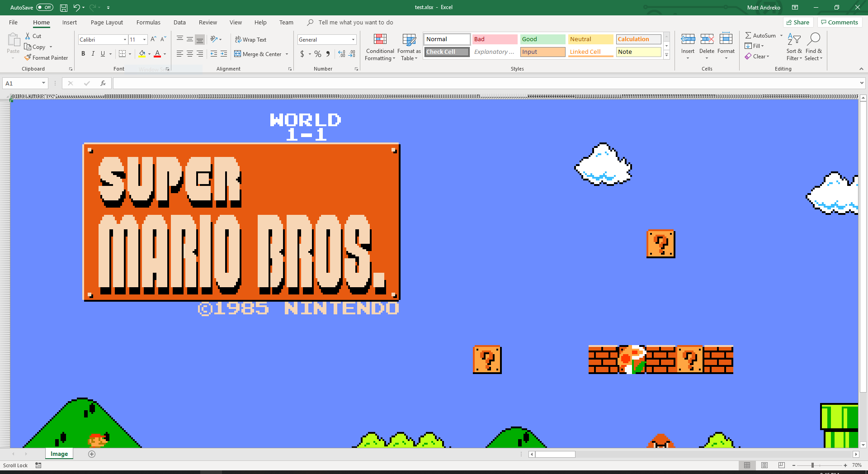Toggle the AutoSave switch
This screenshot has height=474, width=868.
(45, 8)
